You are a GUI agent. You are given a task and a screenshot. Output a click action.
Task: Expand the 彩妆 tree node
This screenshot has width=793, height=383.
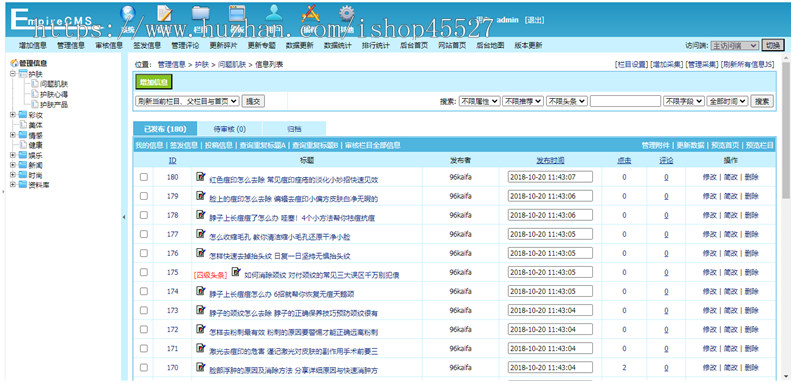click(12, 115)
